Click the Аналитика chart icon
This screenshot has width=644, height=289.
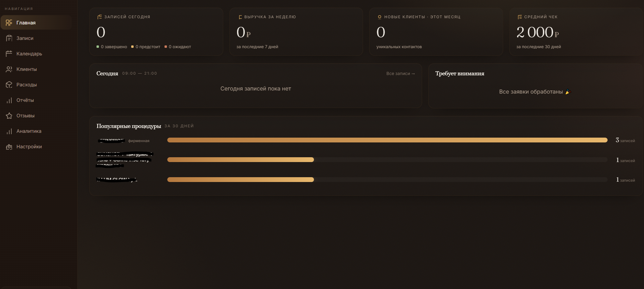tap(9, 131)
